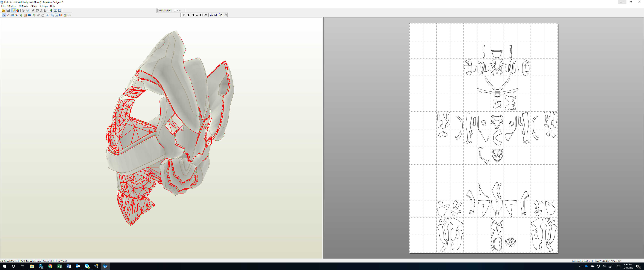Rotate selected parts 90 degrees counterclockwise
Image resolution: width=644 pixels, height=270 pixels.
(211, 15)
